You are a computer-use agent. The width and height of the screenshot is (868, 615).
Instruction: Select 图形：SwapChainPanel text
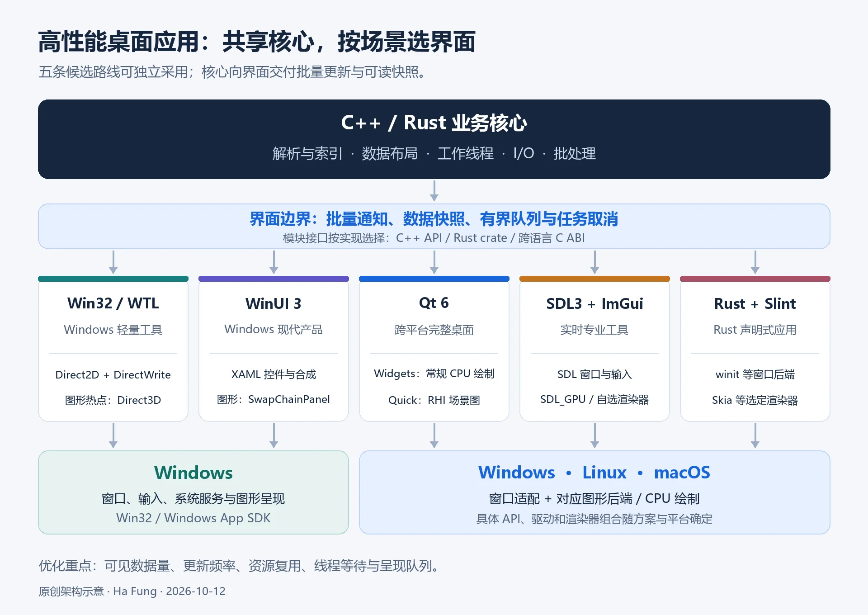tap(274, 399)
